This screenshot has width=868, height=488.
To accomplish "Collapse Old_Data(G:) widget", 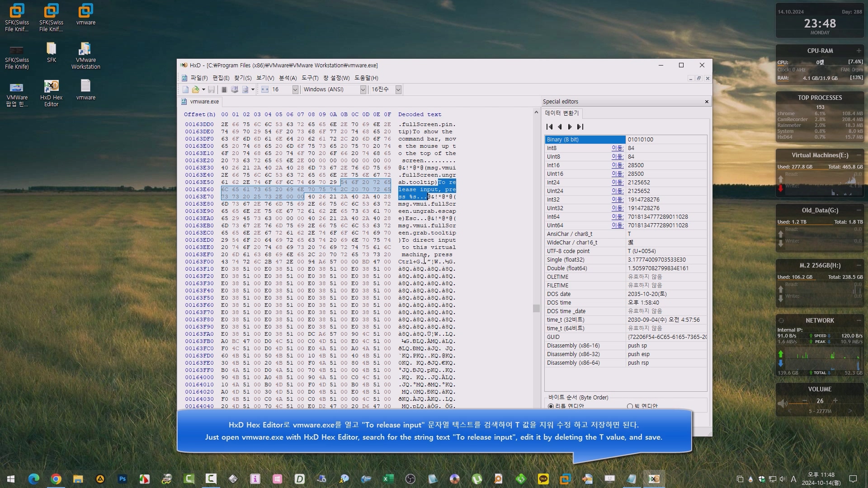I will coord(859,210).
